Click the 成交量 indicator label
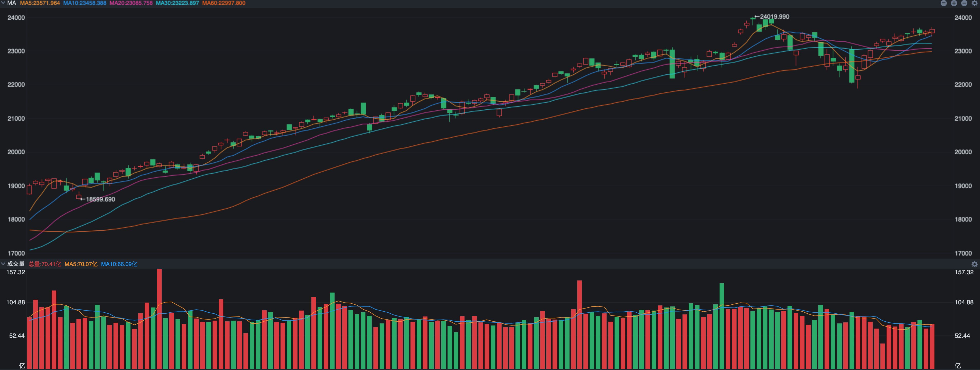Image resolution: width=980 pixels, height=370 pixels. (16, 264)
